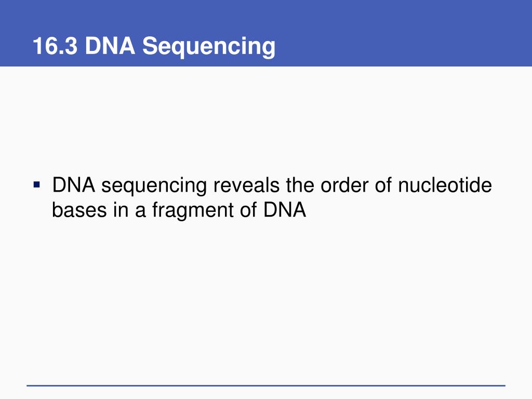Click 'DNA' in the blue title banner
This screenshot has width=532, height=399.
(110, 46)
